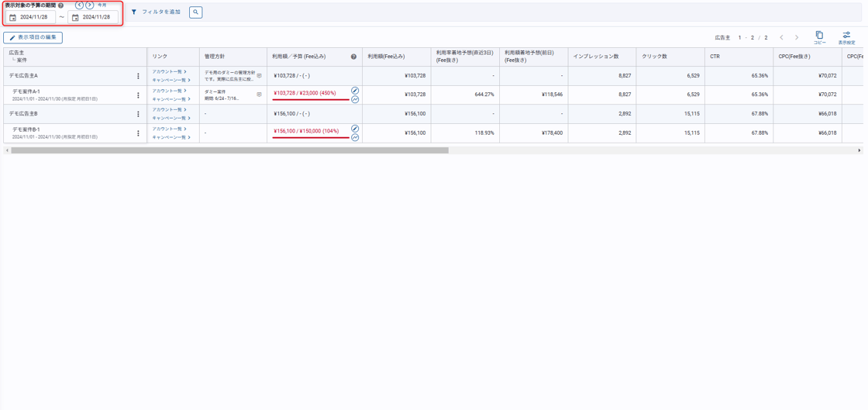Click help icon beside 表示対象の予算の期間

click(61, 5)
